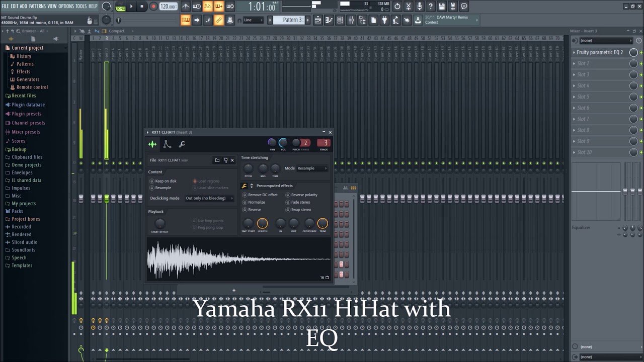Click the empty Slot 2 in mixer
This screenshot has width=644, height=362.
600,63
